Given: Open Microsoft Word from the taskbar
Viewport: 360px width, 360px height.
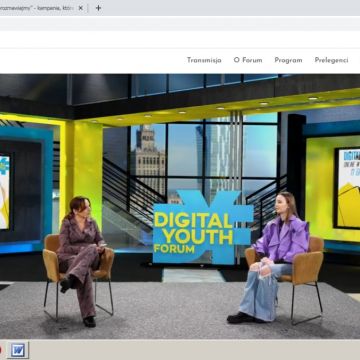Looking at the screenshot, I should click(18, 350).
